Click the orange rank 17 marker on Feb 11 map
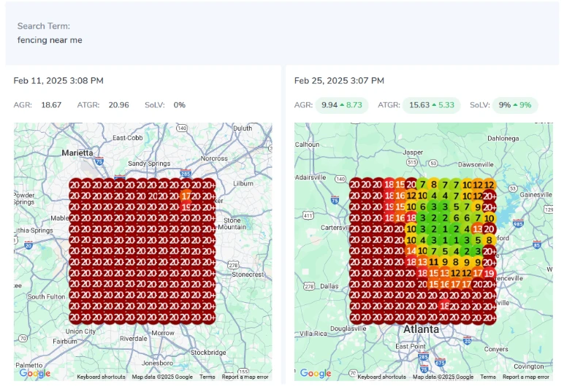564x392 pixels. [186, 196]
